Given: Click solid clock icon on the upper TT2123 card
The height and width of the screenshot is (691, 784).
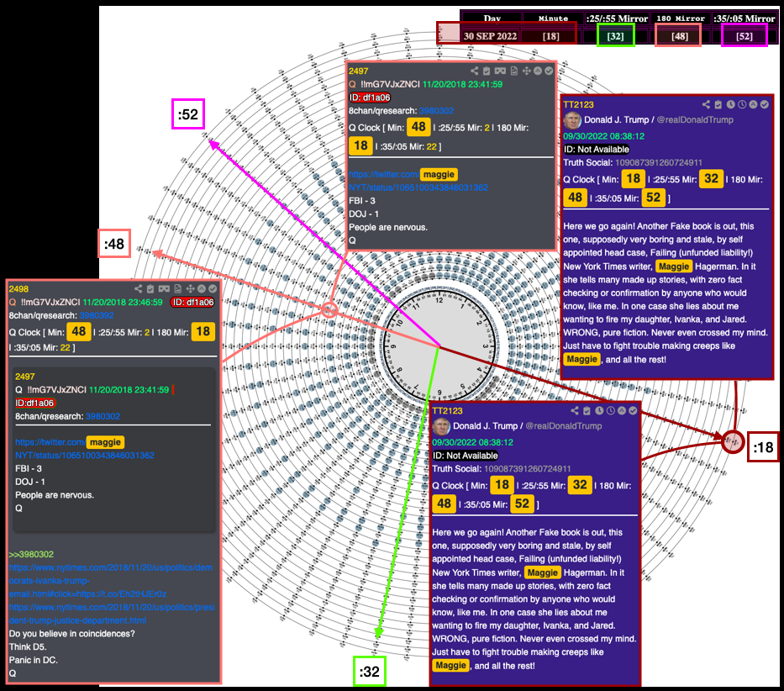Looking at the screenshot, I should coord(730,104).
